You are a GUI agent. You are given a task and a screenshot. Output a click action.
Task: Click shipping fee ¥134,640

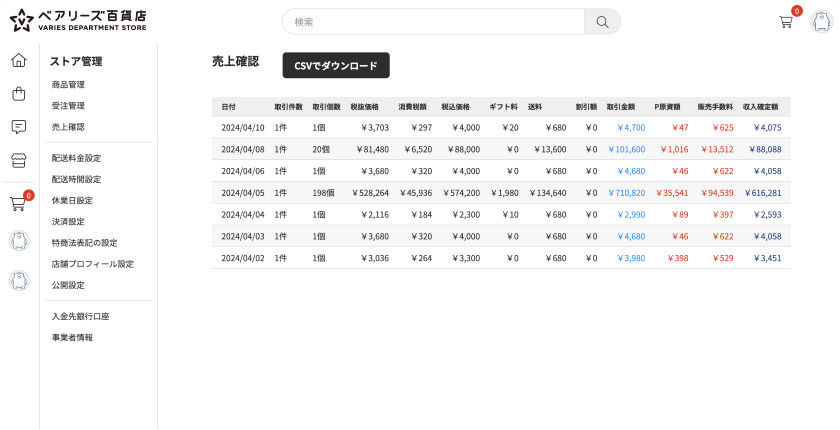548,193
